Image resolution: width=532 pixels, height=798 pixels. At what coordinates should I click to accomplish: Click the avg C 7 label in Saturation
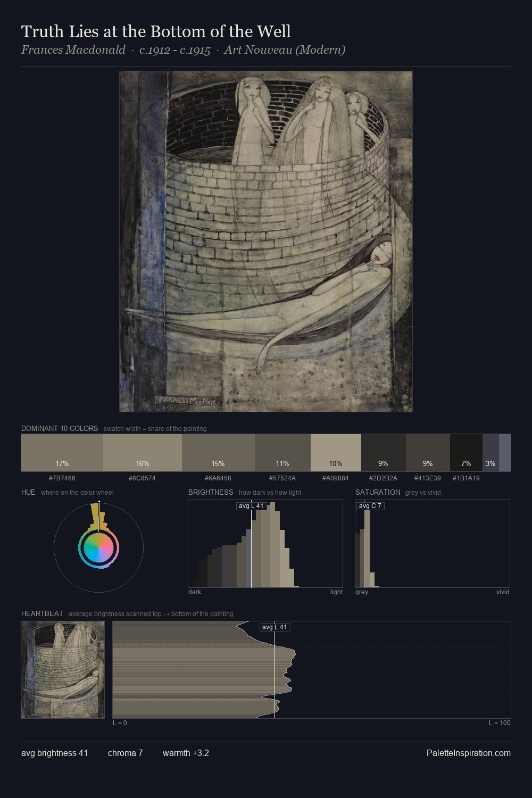(x=370, y=506)
